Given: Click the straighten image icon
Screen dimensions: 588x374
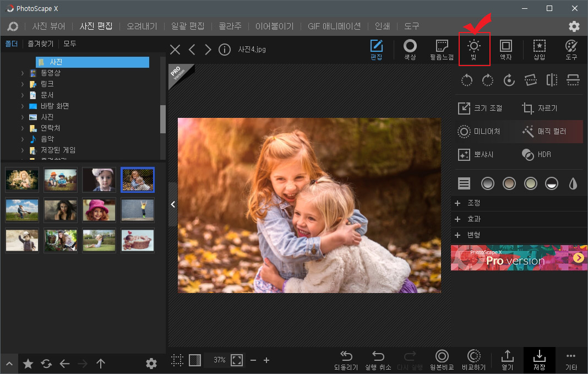Looking at the screenshot, I should point(530,80).
